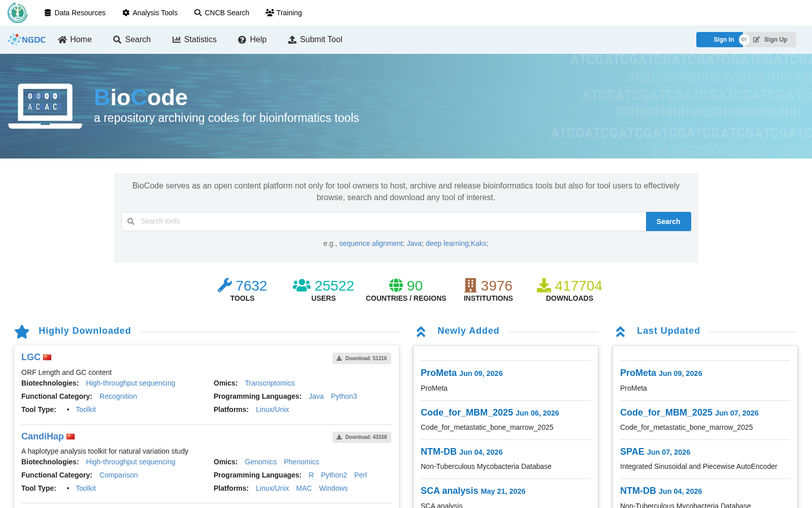812x508 pixels.
Task: Click the 417704 downloads count
Action: [579, 286]
